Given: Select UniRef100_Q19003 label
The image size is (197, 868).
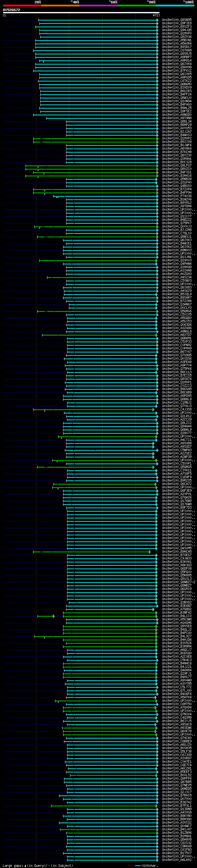Looking at the screenshot, I should (x=177, y=260).
